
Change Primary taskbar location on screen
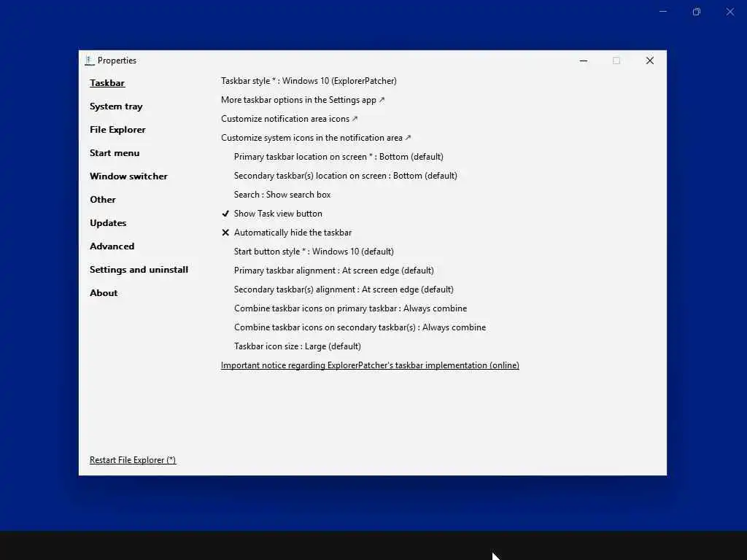pos(338,157)
